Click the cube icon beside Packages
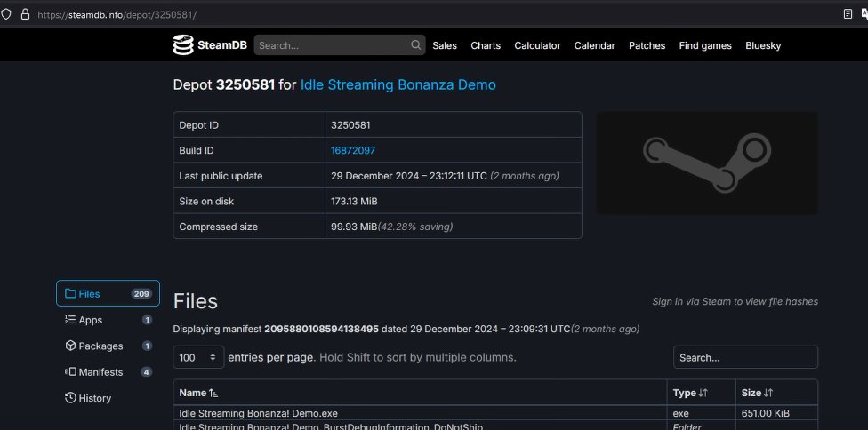This screenshot has height=430, width=868. tap(70, 346)
